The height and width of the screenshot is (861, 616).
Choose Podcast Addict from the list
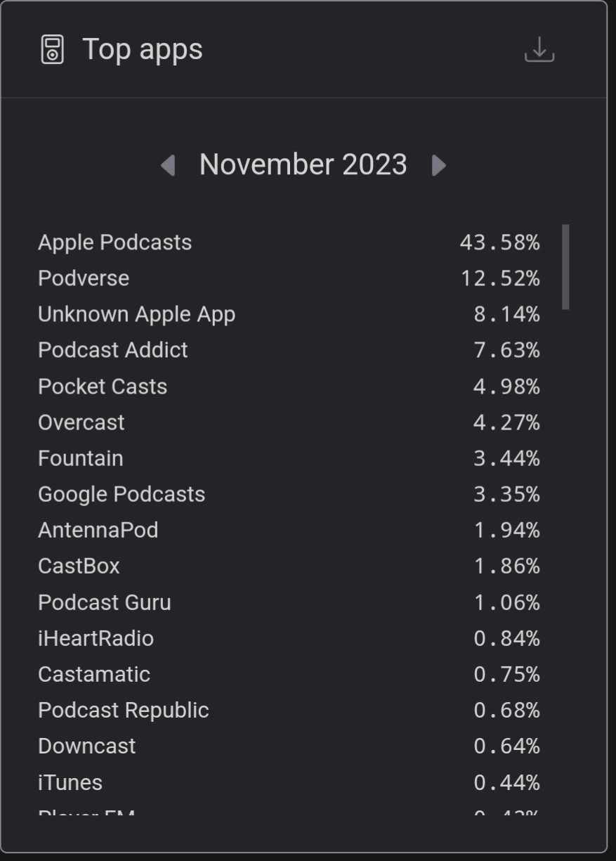coord(113,350)
